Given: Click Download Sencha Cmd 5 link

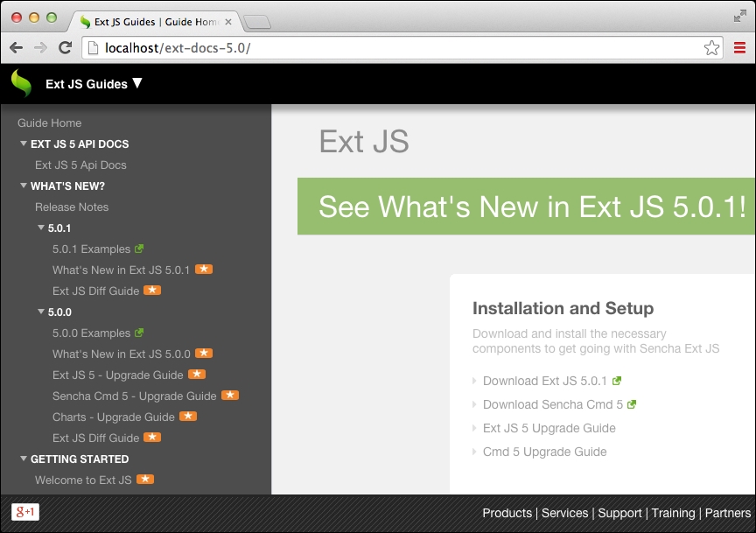Looking at the screenshot, I should [553, 404].
